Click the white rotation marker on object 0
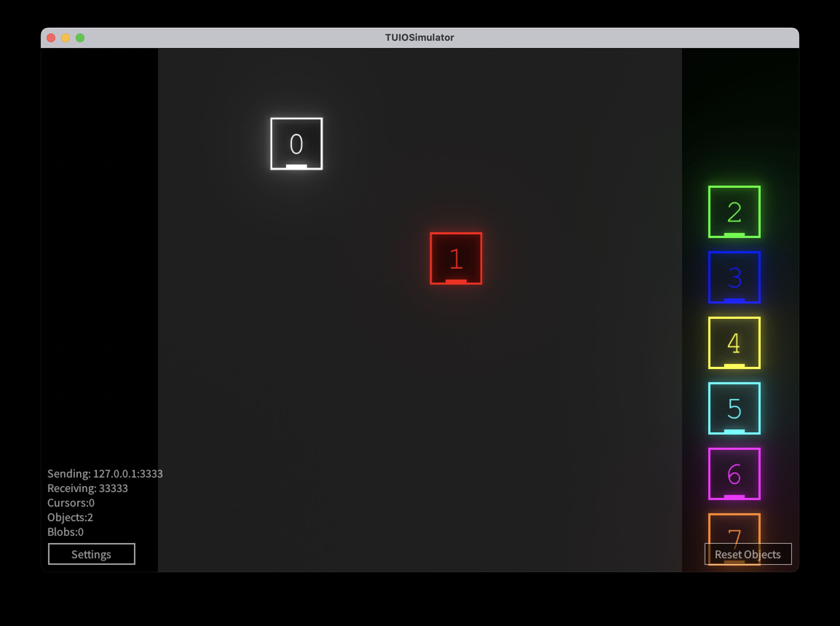Screen dimensions: 840x626 coord(296,166)
